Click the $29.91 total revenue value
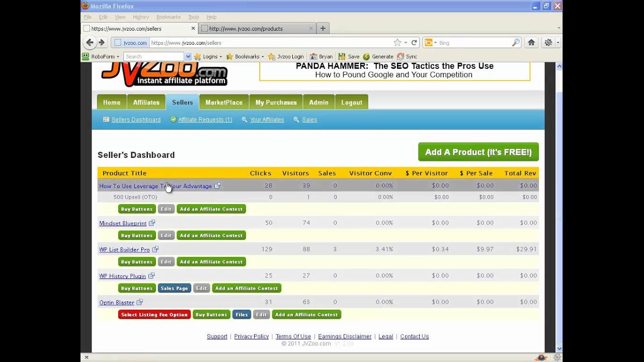This screenshot has width=644, height=362. tap(526, 249)
